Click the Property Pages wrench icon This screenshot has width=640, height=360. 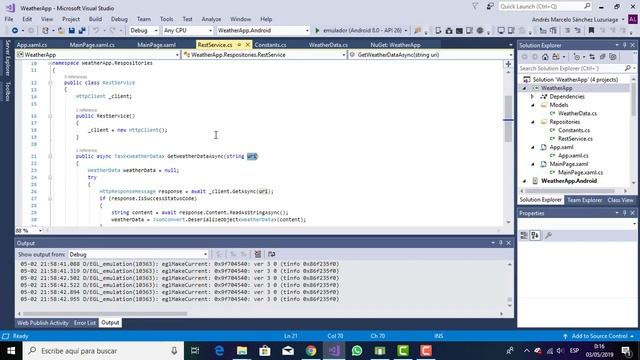[x=549, y=235]
